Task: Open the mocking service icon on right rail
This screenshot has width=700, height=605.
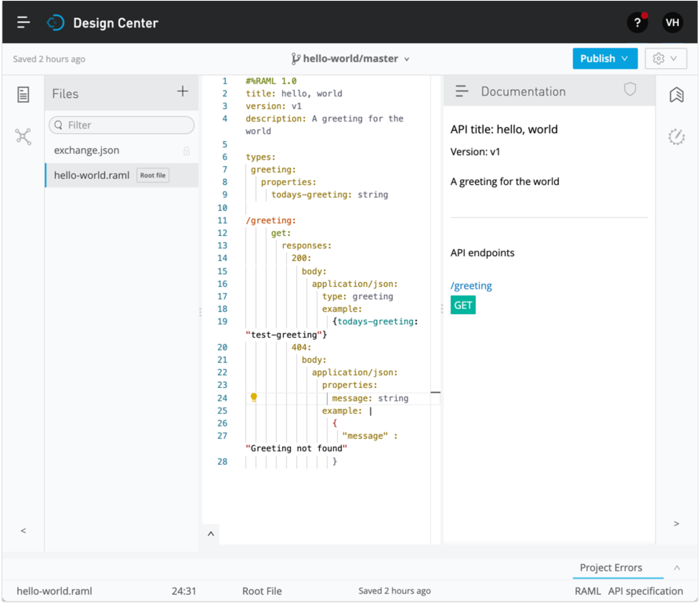Action: coord(676,137)
